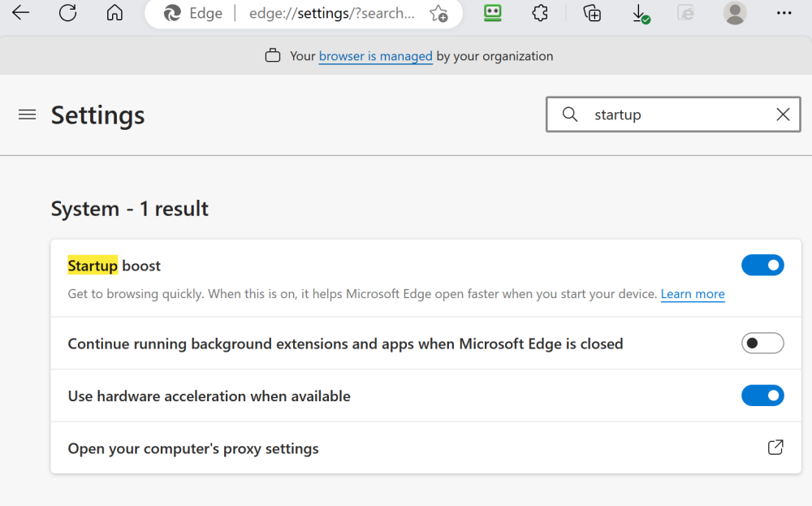The width and height of the screenshot is (812, 506).
Task: Open the home page via house icon
Action: click(x=114, y=12)
